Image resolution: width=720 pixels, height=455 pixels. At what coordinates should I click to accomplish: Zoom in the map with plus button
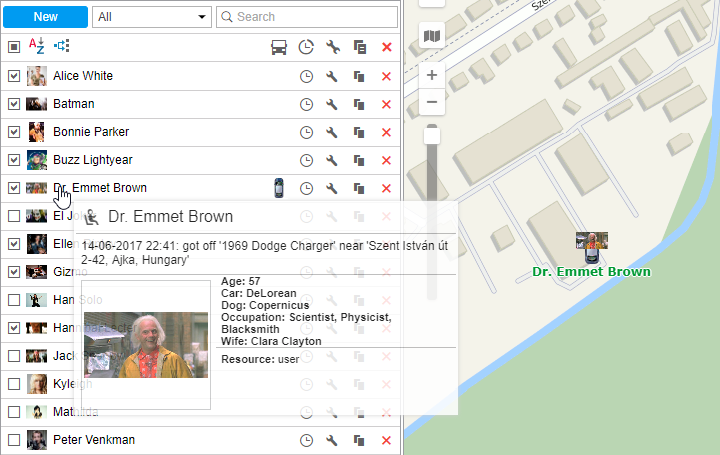432,75
